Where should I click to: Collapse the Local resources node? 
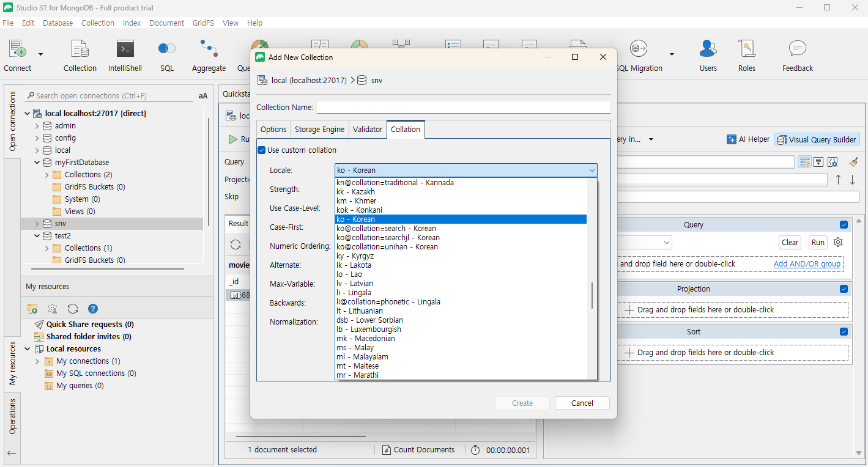pyautogui.click(x=28, y=349)
